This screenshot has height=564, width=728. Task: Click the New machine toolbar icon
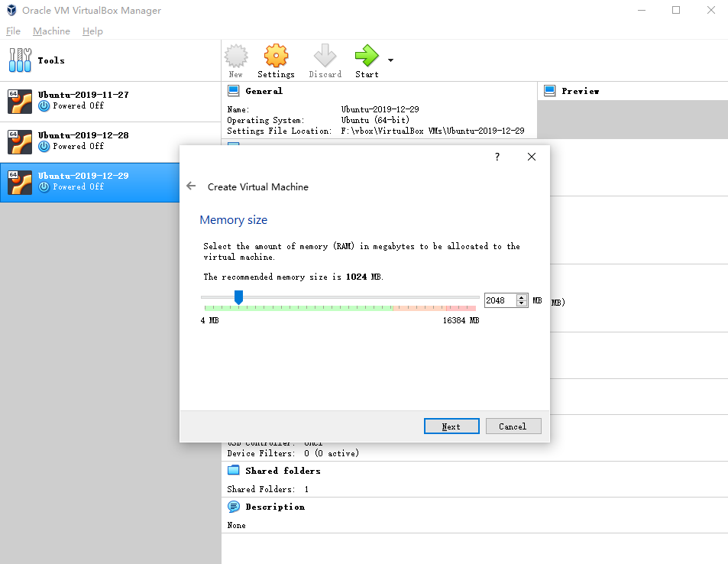(x=236, y=57)
